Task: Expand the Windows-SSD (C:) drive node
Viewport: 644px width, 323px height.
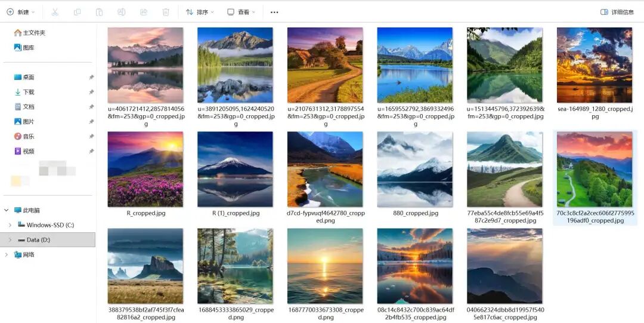Action: 10,225
